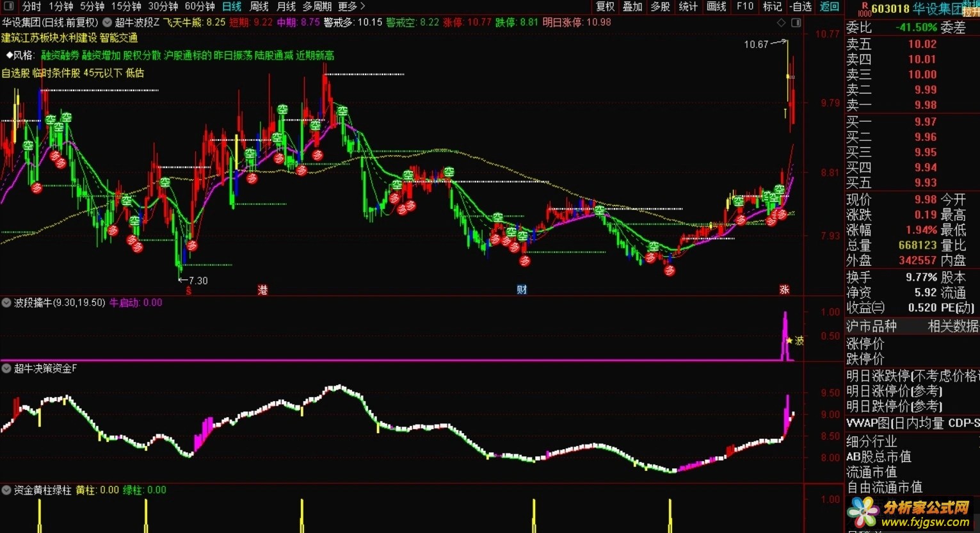Click the -自选 watchlist button
This screenshot has width=980, height=533.
(801, 6)
